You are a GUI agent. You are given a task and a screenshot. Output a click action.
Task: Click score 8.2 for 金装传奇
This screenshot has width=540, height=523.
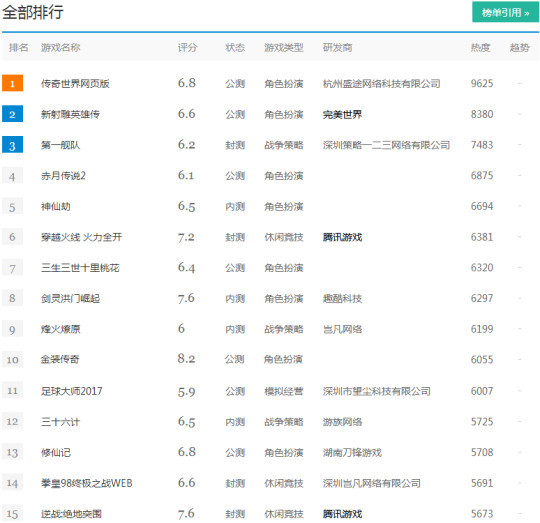[x=186, y=359]
